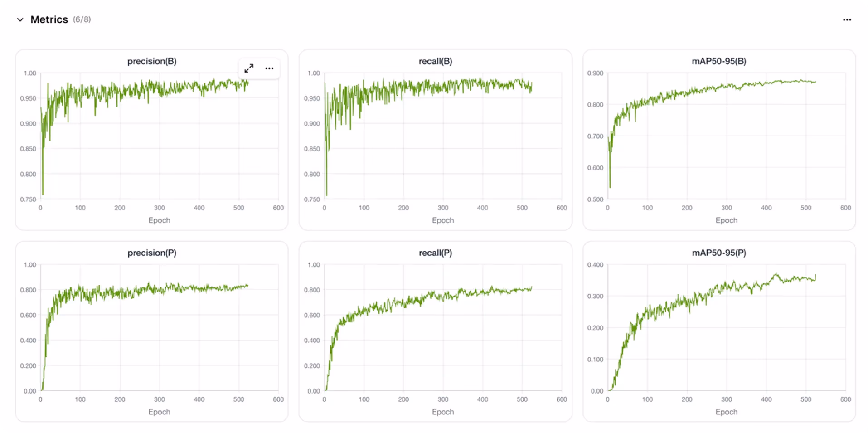The width and height of the screenshot is (868, 433).
Task: Click the 0.200 y-axis value on recall(P)
Action: point(312,366)
